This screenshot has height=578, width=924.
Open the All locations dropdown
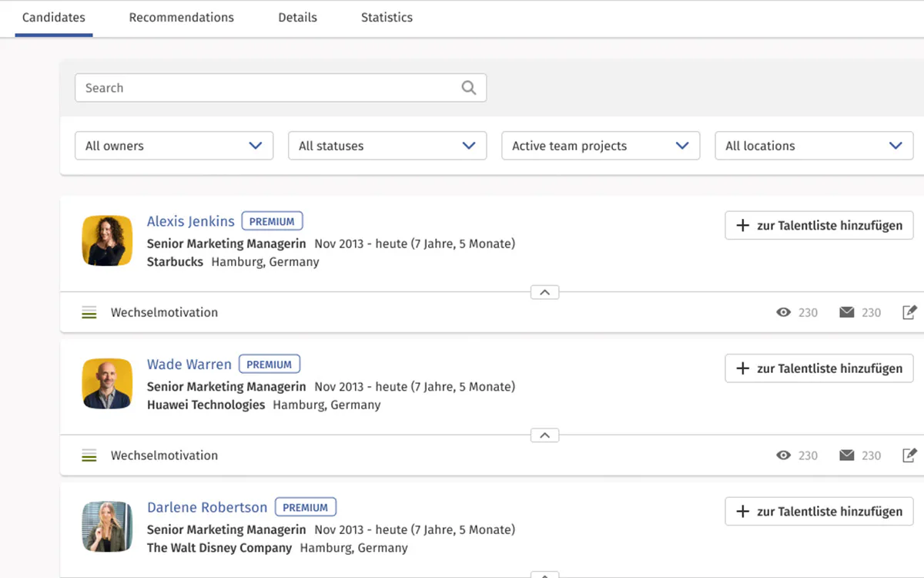(814, 146)
